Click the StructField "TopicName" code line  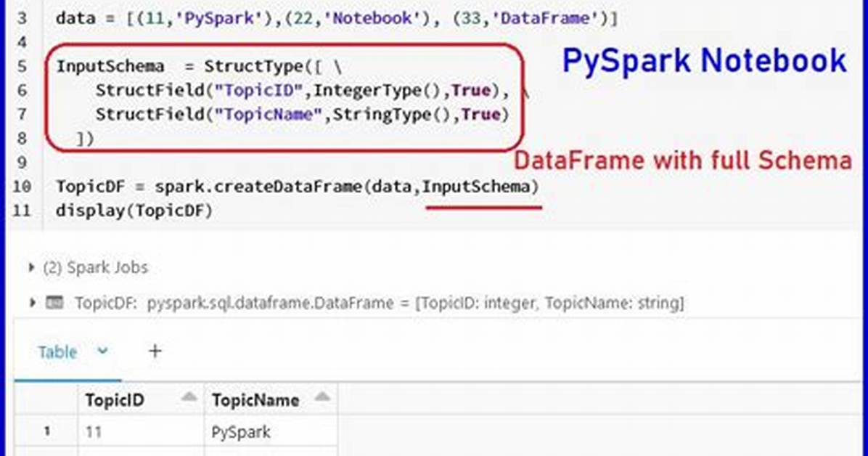coord(302,115)
